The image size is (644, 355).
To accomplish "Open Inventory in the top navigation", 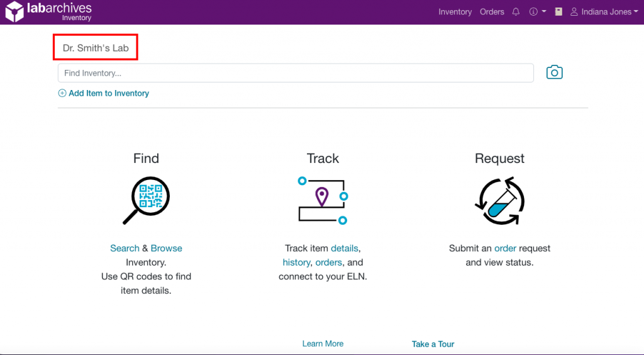I will (455, 12).
